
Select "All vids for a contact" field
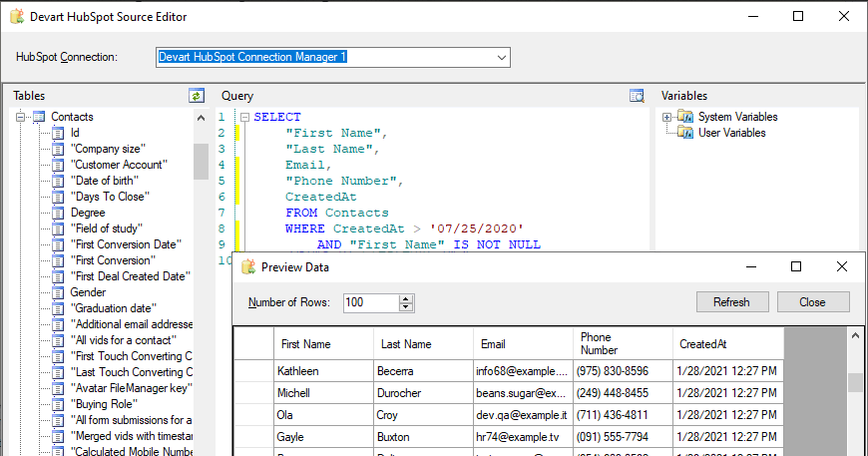[x=124, y=340]
